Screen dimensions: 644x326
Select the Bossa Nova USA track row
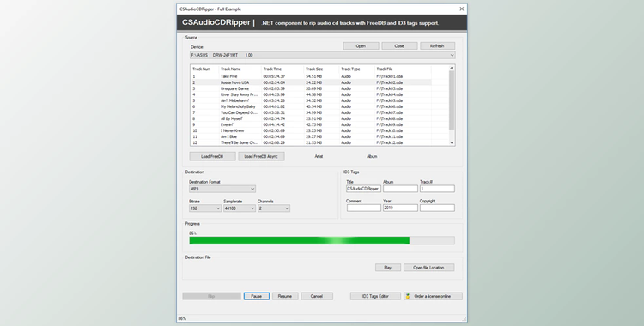[311, 82]
